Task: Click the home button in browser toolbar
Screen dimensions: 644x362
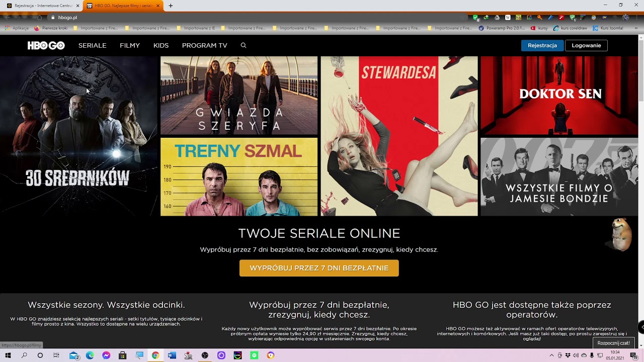Action: (40, 18)
